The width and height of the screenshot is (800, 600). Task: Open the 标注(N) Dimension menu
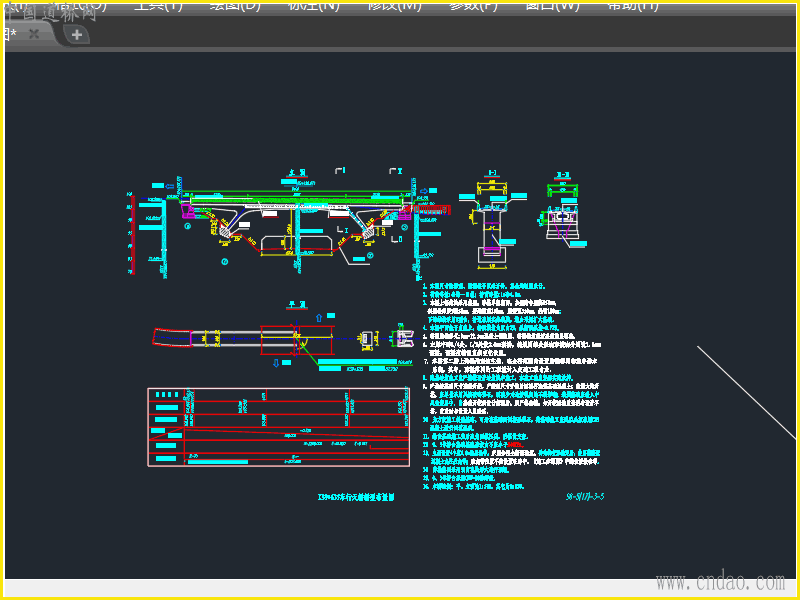point(313,5)
